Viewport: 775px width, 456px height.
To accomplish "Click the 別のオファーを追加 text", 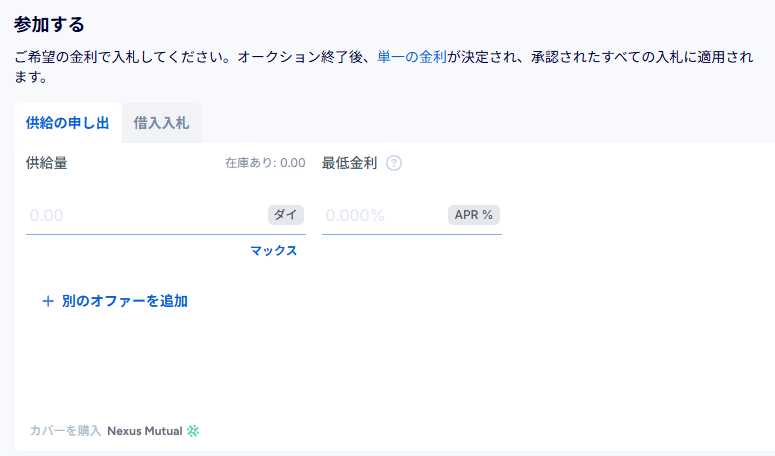I will pyautogui.click(x=125, y=300).
